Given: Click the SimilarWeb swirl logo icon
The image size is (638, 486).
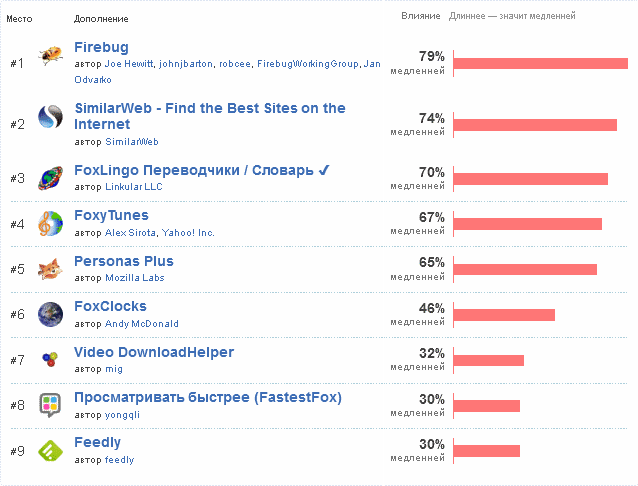Looking at the screenshot, I should tap(50, 117).
